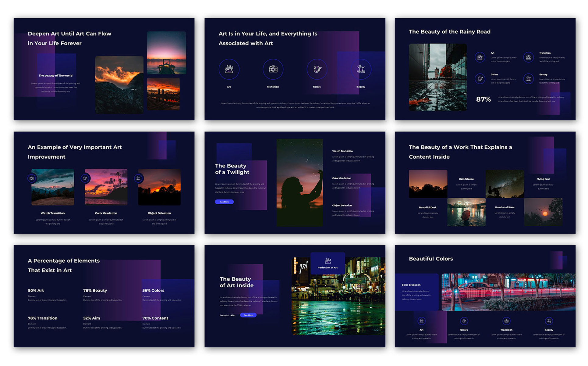Image resolution: width=588 pixels, height=366 pixels.
Task: Click the camera icon above Watch Transition
Action: point(32,178)
